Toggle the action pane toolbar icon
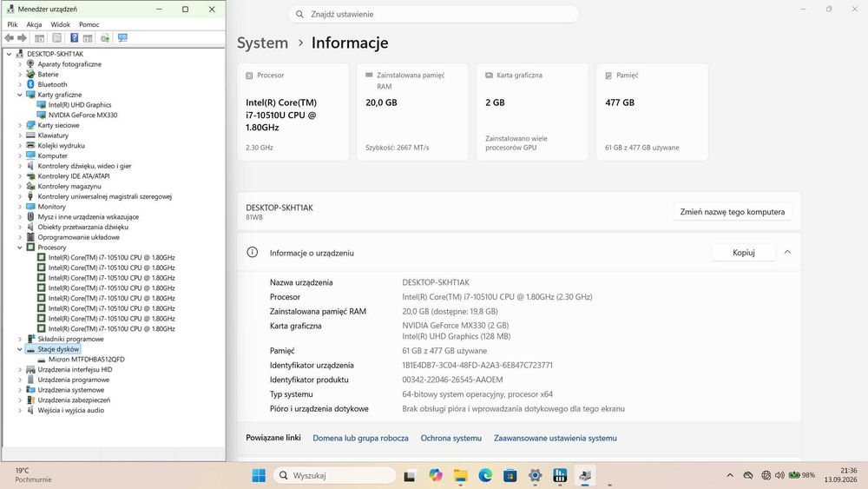The height and width of the screenshot is (489, 868). point(88,37)
